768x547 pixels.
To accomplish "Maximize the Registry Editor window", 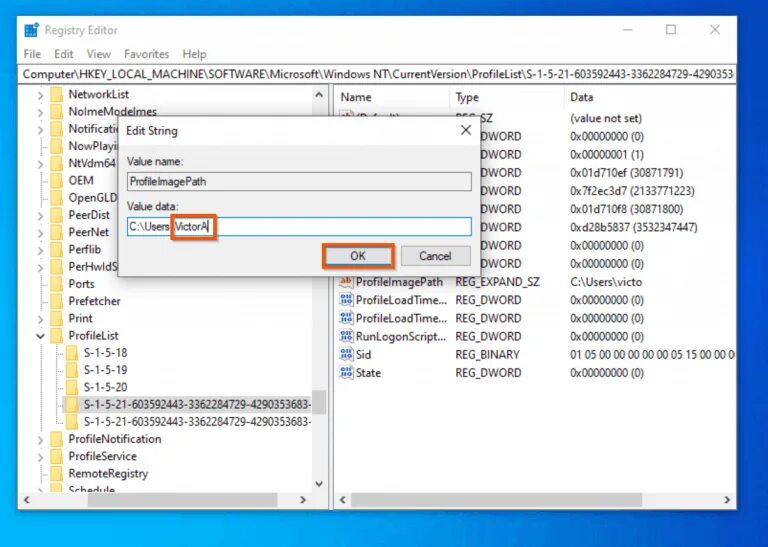I will tap(671, 30).
